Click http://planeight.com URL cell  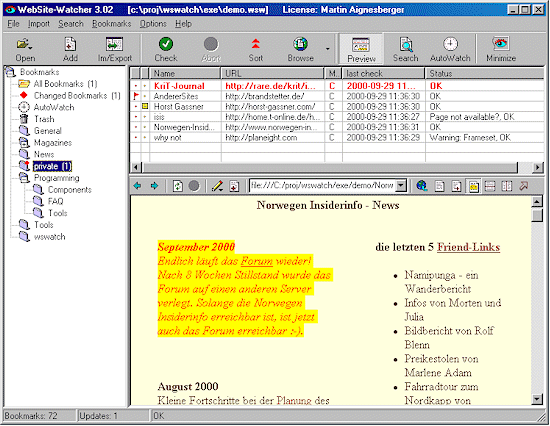261,138
